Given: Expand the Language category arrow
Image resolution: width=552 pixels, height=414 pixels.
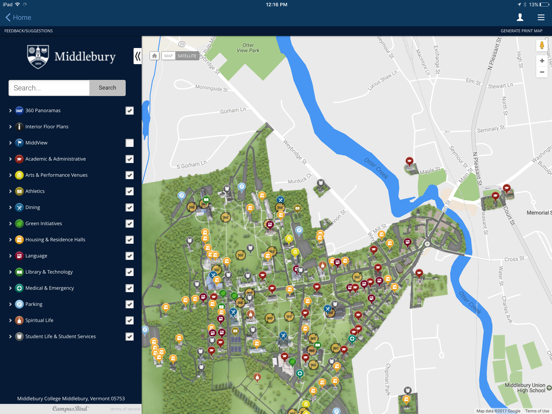Looking at the screenshot, I should pyautogui.click(x=10, y=256).
